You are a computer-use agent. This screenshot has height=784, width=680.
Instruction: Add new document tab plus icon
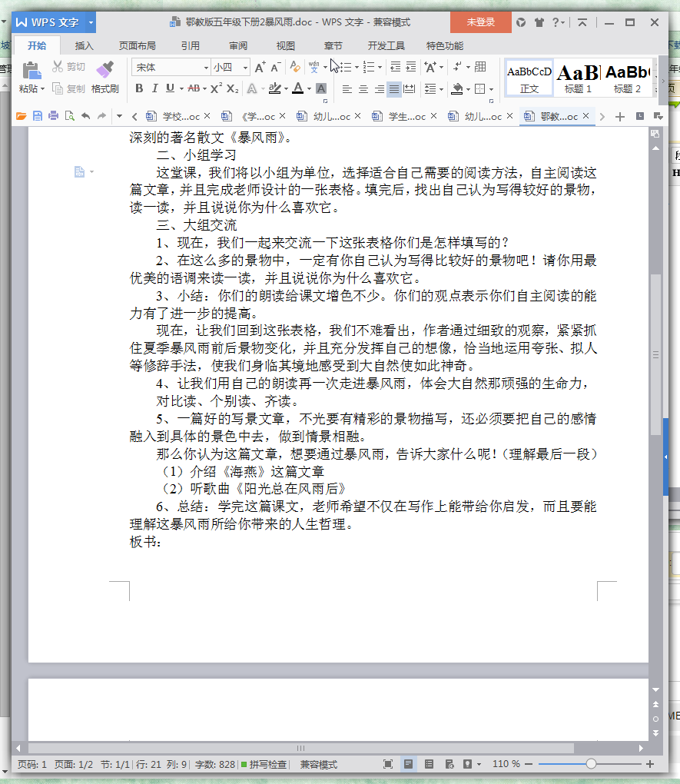click(x=620, y=117)
